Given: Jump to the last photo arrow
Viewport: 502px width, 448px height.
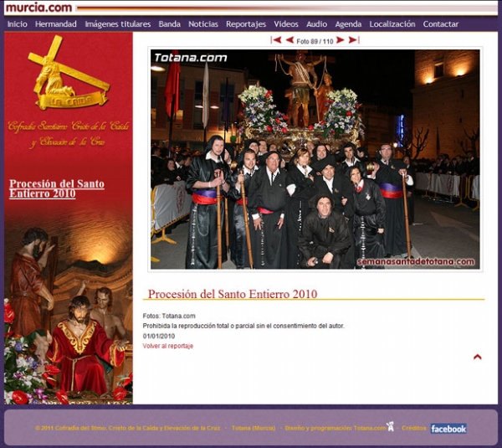Looking at the screenshot, I should (354, 40).
